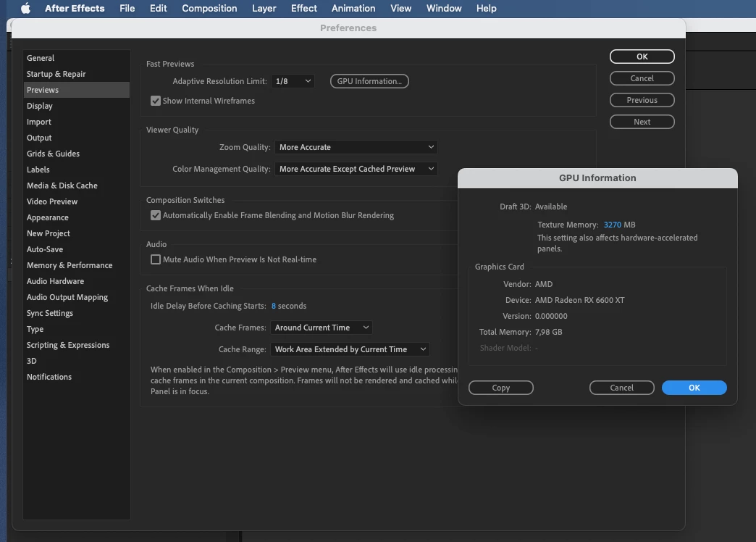Open the Effect menu

pos(303,8)
